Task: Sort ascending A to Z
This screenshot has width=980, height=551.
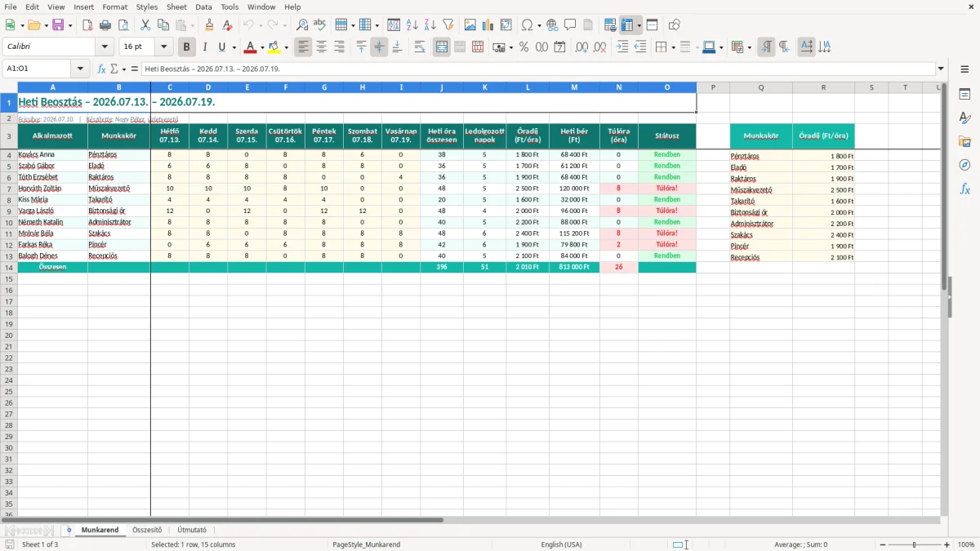Action: (x=412, y=25)
